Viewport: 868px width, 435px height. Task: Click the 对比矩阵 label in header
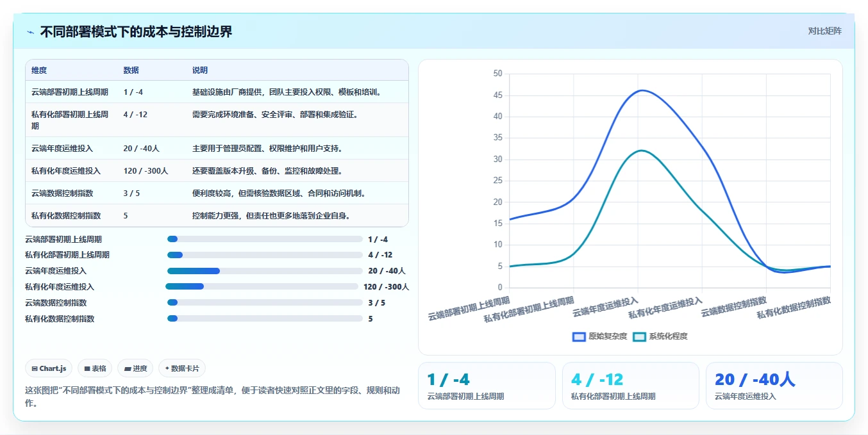coord(824,31)
